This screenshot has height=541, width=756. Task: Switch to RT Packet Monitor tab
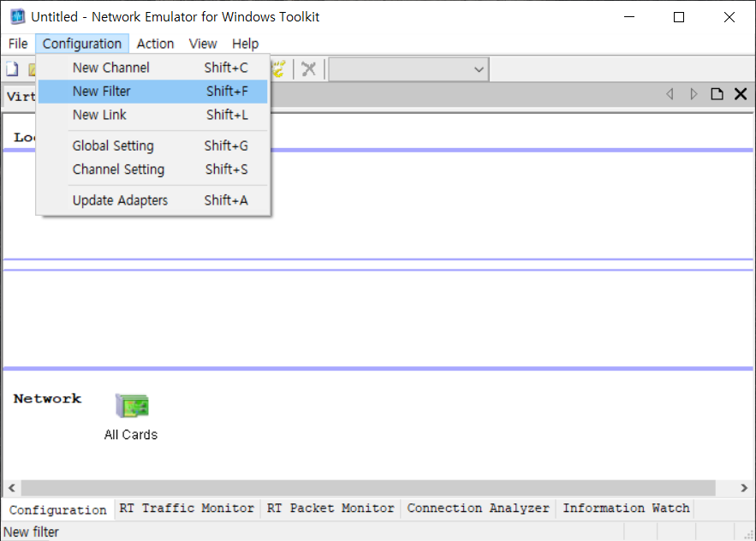[x=330, y=508]
